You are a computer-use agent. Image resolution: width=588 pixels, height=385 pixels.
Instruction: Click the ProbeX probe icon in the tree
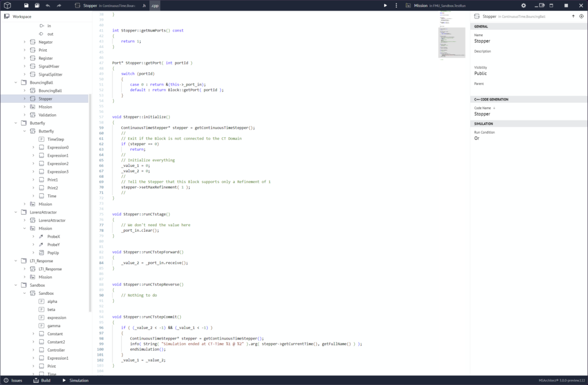click(41, 236)
